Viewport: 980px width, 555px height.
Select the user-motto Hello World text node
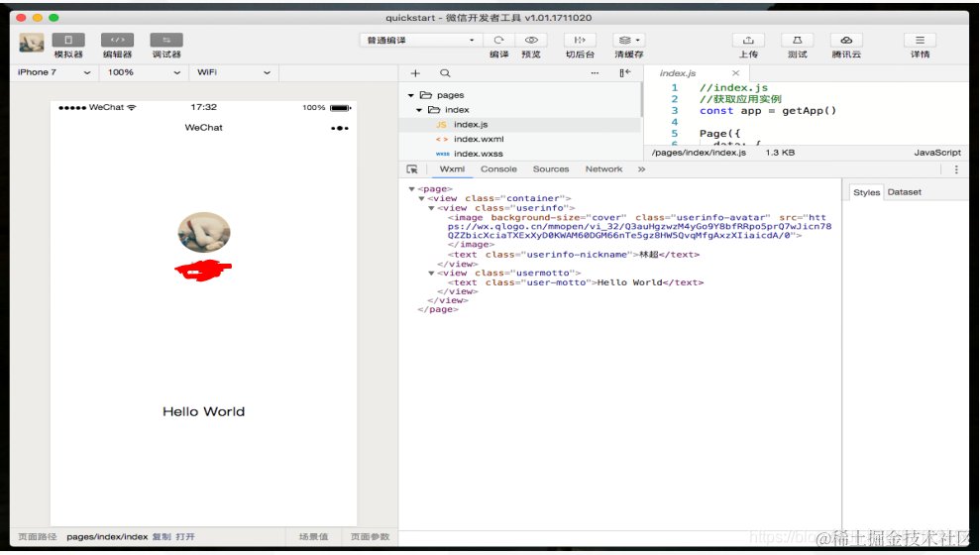click(576, 282)
